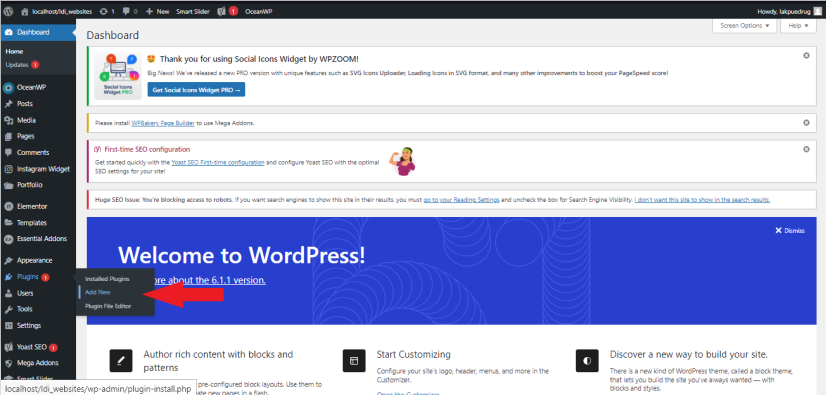Select Installed Plugins from Plugins submenu
The height and width of the screenshot is (395, 826).
pos(107,279)
